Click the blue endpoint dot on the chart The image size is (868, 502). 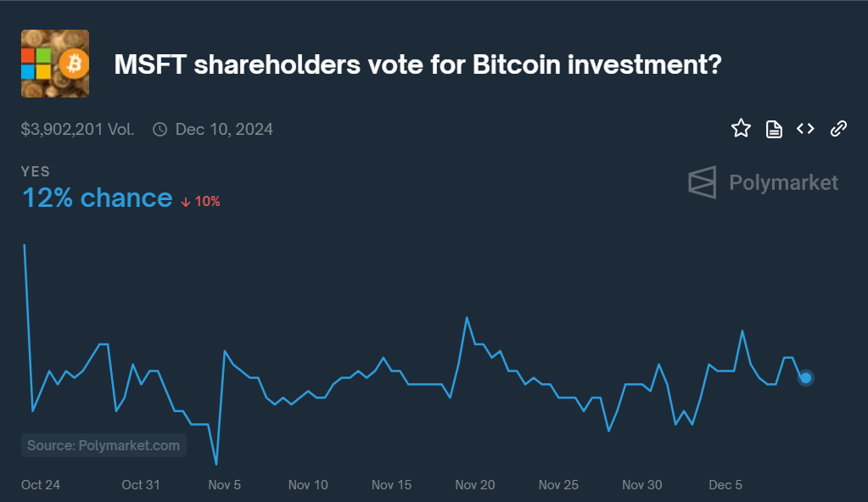806,377
